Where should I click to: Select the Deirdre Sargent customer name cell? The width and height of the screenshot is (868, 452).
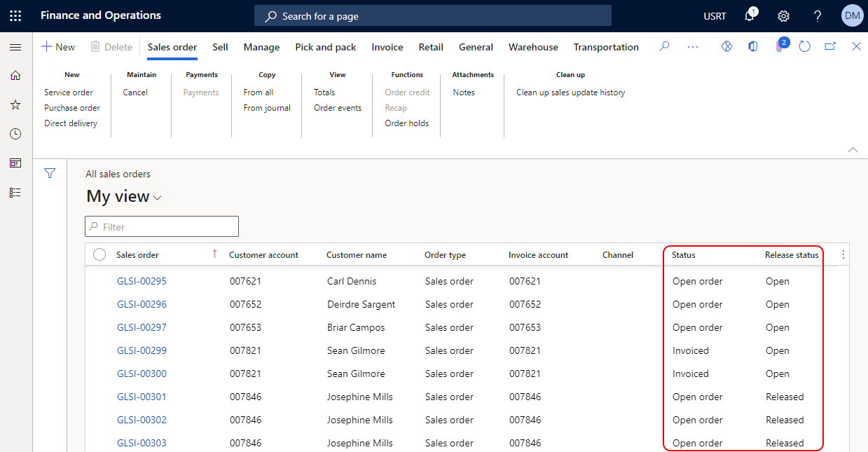click(x=361, y=304)
